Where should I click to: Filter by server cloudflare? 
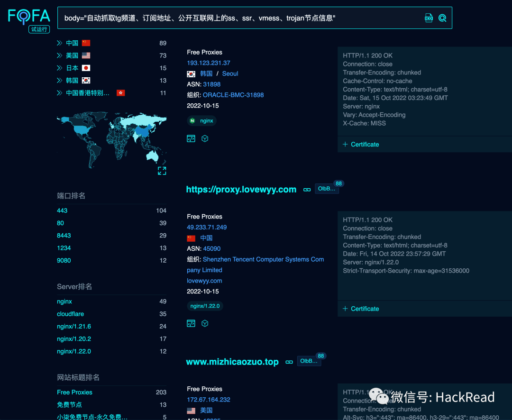[70, 314]
